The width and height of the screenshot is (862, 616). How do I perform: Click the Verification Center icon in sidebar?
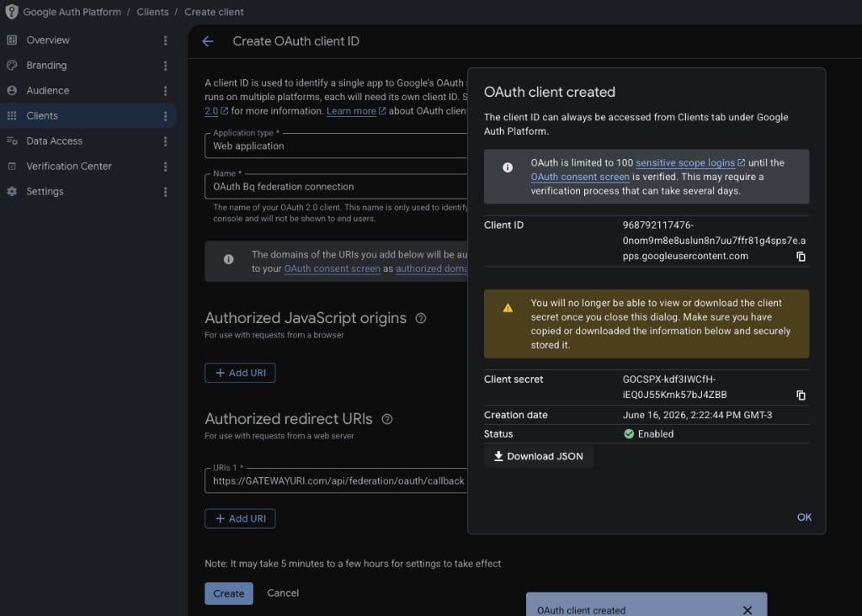tap(12, 167)
